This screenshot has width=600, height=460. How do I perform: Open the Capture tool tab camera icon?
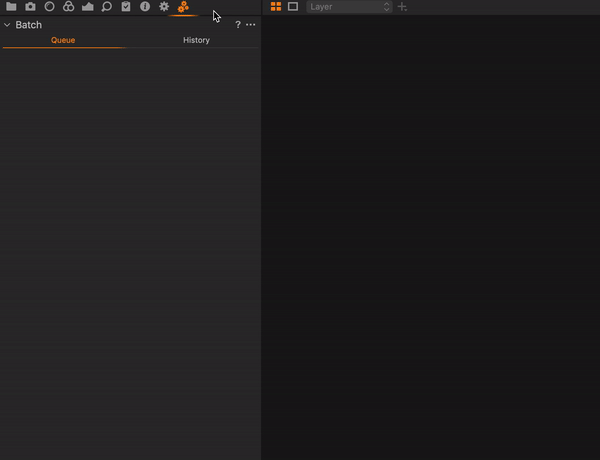(30, 7)
